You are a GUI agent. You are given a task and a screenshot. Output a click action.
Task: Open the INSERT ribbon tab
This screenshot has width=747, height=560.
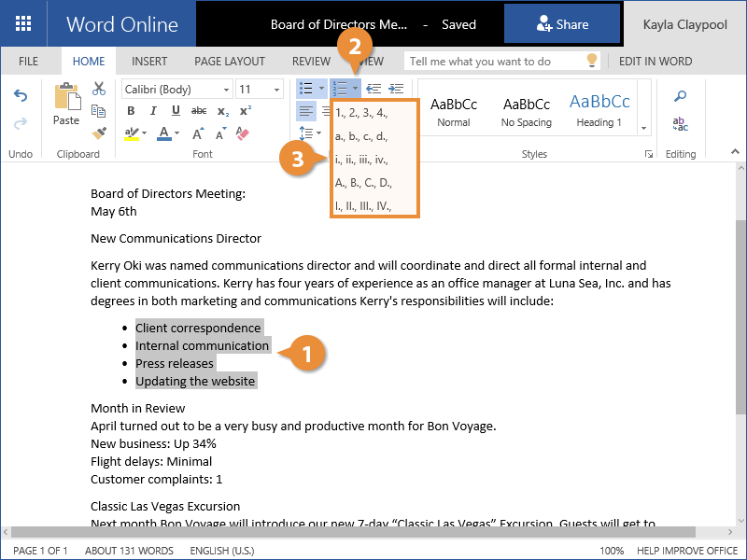click(x=149, y=62)
